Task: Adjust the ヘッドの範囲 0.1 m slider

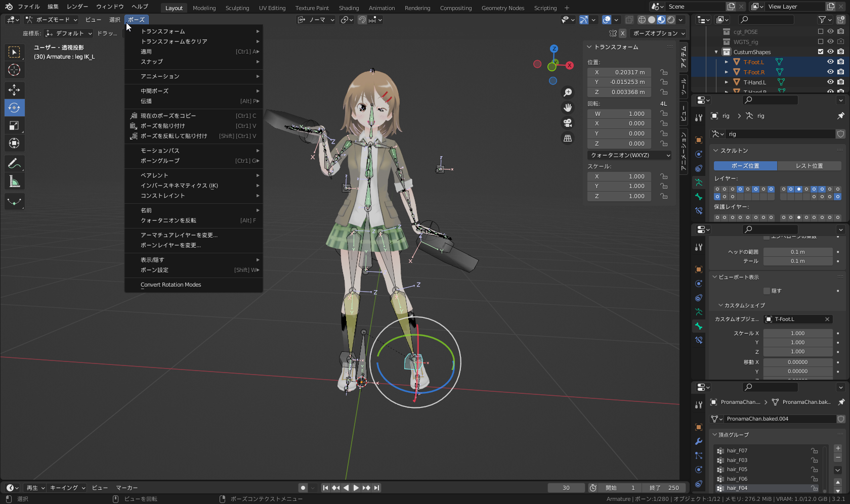Action: [798, 251]
